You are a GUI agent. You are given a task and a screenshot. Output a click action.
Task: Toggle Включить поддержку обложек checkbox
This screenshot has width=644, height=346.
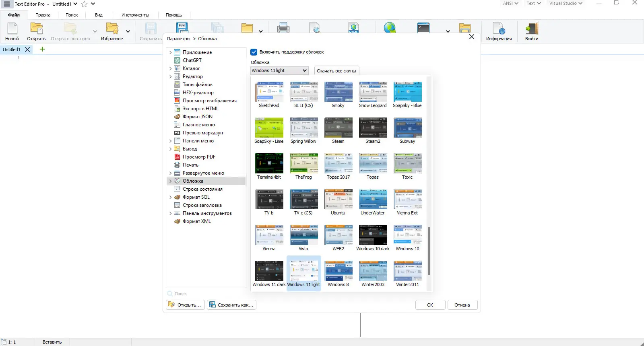coord(254,52)
